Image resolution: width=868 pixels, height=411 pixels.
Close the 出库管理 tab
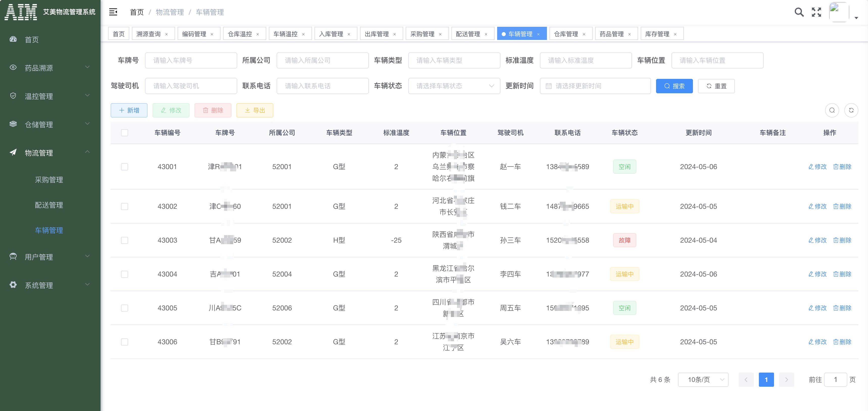(x=395, y=34)
